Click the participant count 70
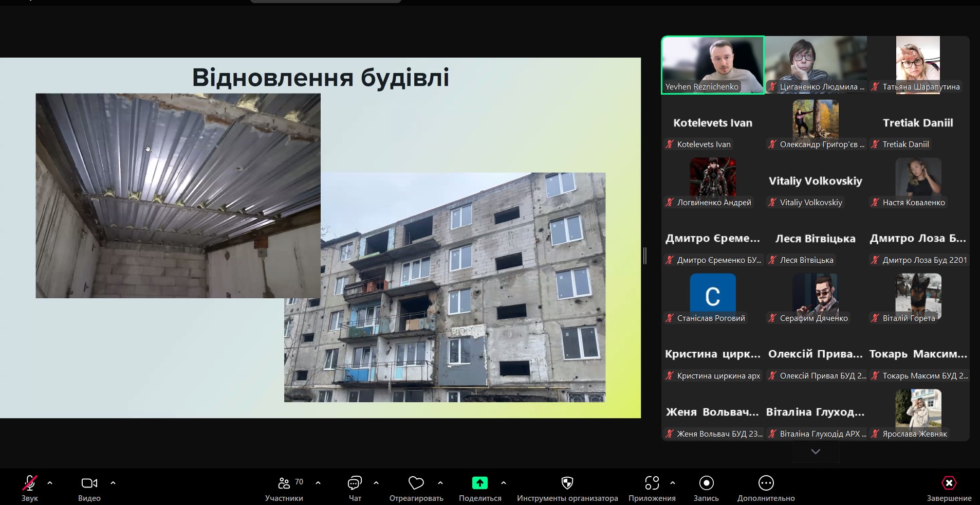This screenshot has height=505, width=980. pos(299,482)
